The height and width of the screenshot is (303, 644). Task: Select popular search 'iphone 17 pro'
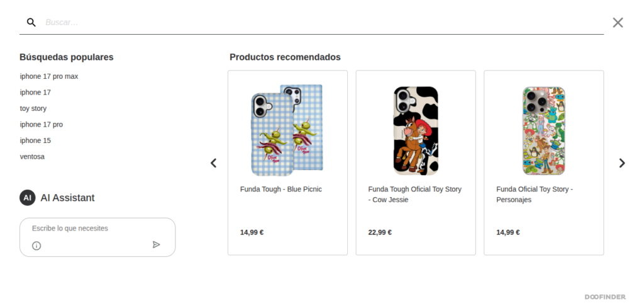pos(42,125)
